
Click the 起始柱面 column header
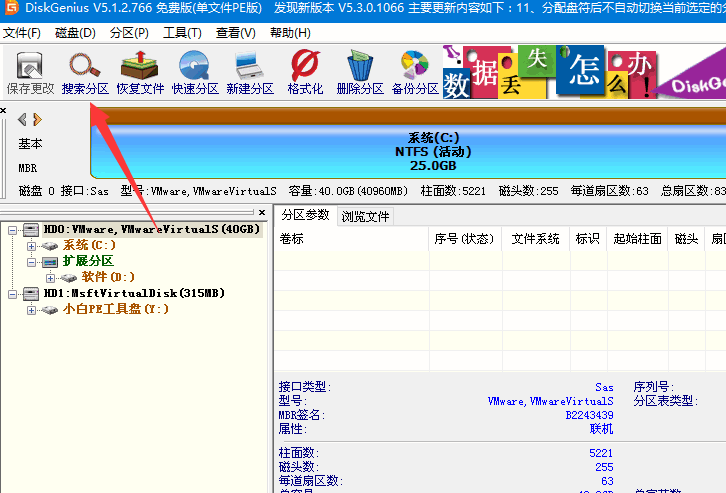637,239
